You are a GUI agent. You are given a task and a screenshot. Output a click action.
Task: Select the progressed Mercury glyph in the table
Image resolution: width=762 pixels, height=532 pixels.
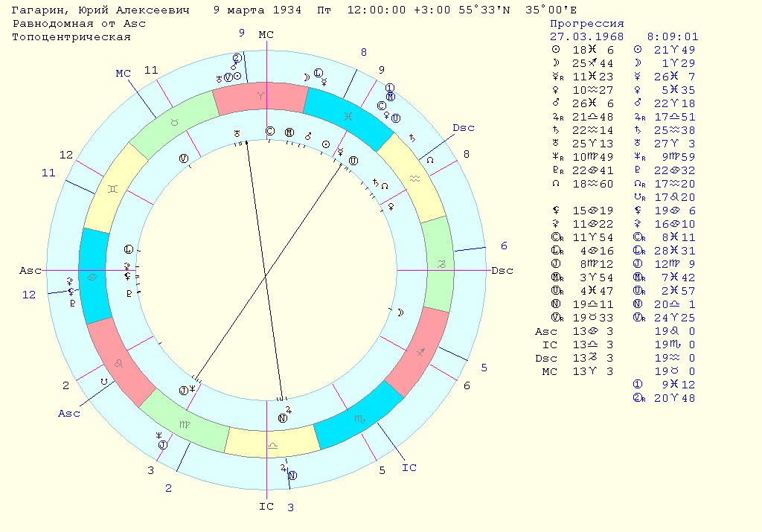638,77
